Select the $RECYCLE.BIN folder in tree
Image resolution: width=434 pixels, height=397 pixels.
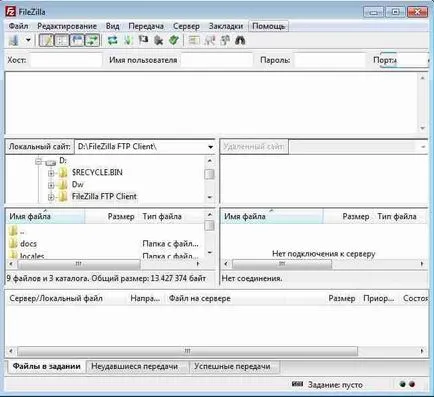coord(97,172)
